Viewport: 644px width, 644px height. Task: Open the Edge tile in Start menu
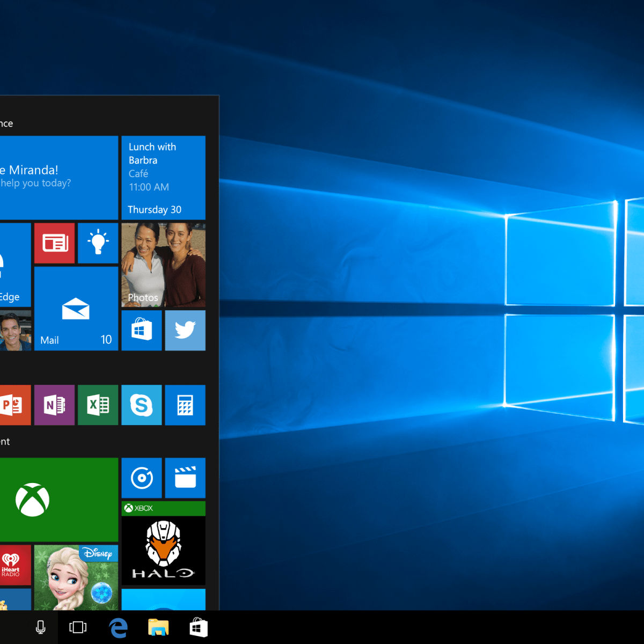15,265
